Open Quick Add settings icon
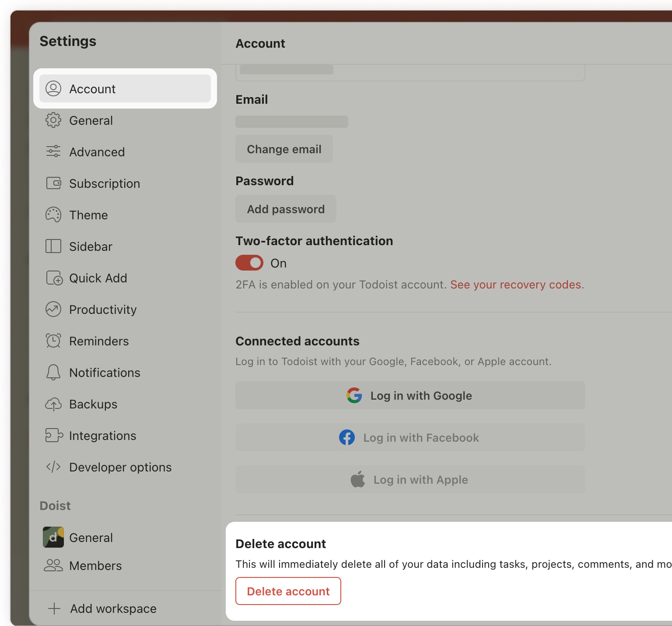The image size is (672, 626). [53, 278]
